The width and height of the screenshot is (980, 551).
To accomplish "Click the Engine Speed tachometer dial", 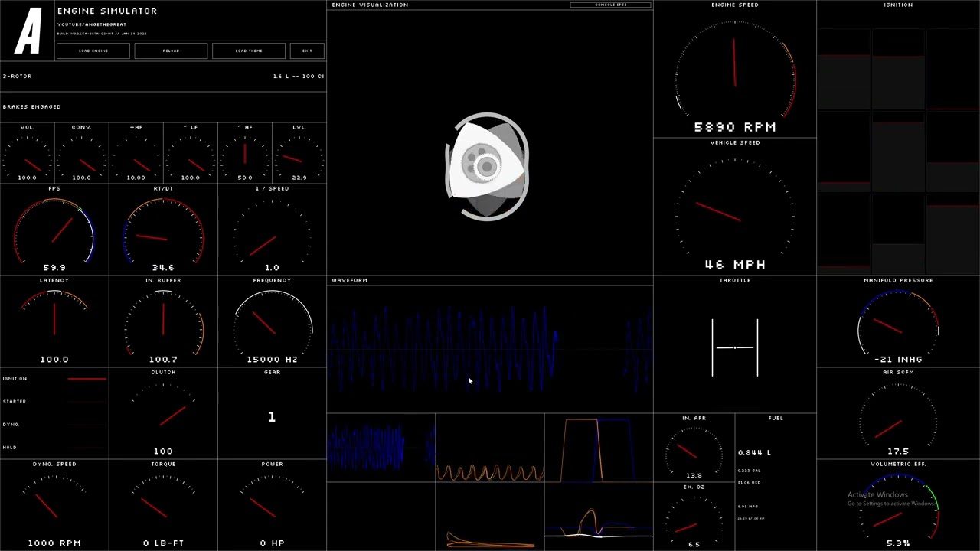I will coord(735,70).
